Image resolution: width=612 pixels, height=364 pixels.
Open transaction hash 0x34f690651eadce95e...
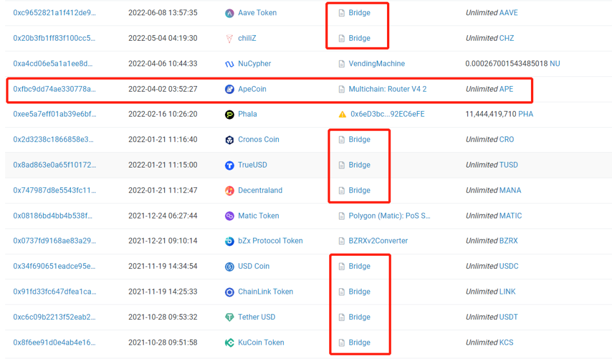click(x=54, y=266)
